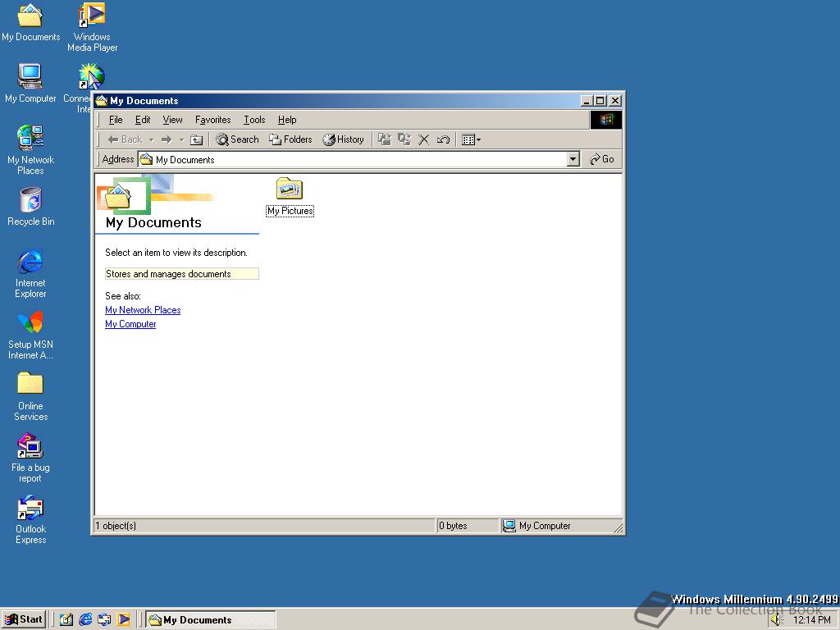
Task: Follow the My Computer link
Action: [x=130, y=323]
